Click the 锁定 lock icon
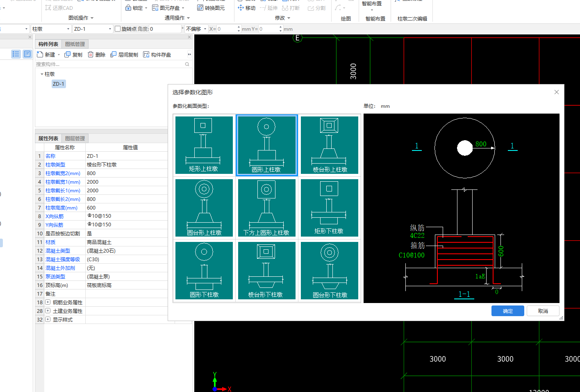The image size is (580, 392). coord(128,8)
